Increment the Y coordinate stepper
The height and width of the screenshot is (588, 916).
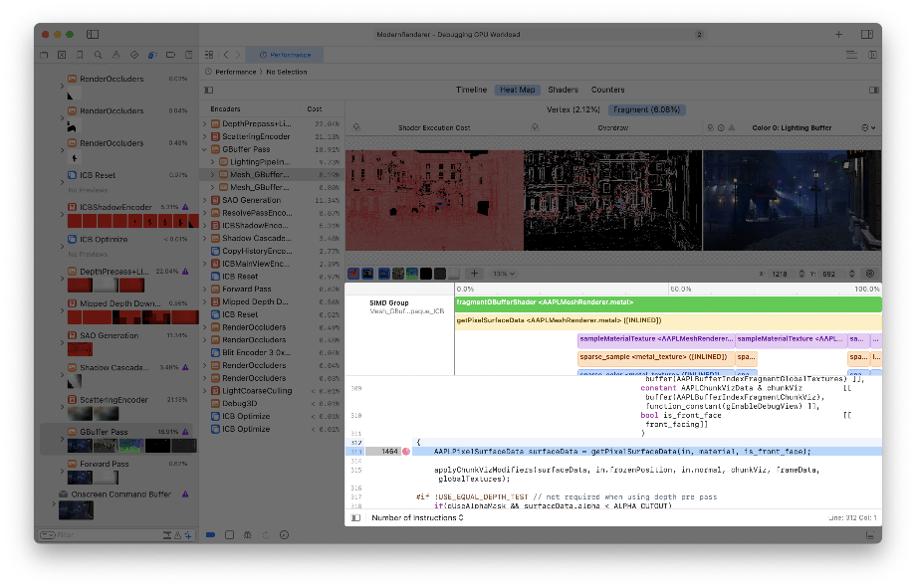coord(851,272)
